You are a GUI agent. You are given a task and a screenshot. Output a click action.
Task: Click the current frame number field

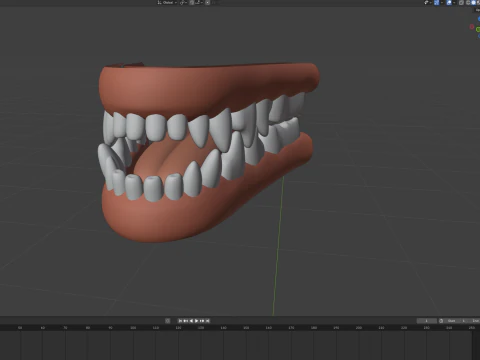pyautogui.click(x=427, y=321)
